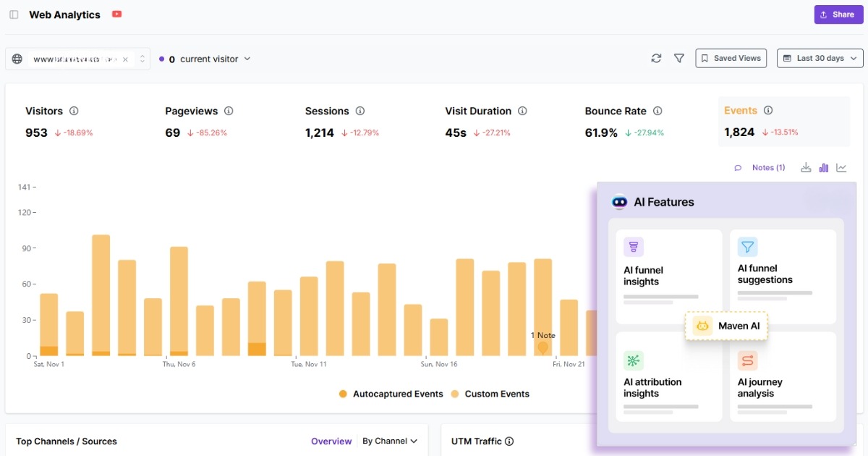Select the refresh data icon
This screenshot has height=456, width=868.
coord(656,58)
